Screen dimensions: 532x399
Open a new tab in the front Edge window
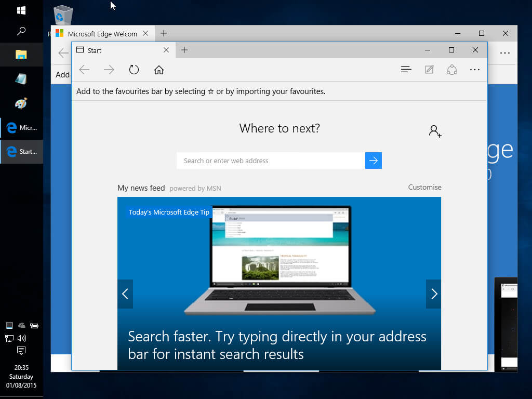pyautogui.click(x=184, y=50)
